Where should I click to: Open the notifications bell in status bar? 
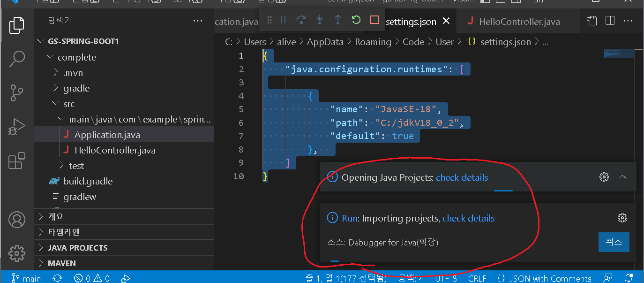[x=629, y=278]
